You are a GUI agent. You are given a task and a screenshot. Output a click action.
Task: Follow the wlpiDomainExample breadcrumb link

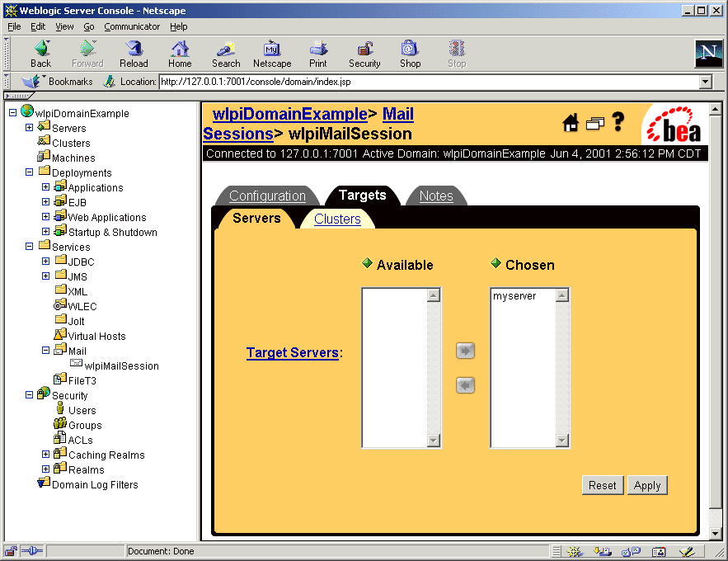[x=290, y=114]
